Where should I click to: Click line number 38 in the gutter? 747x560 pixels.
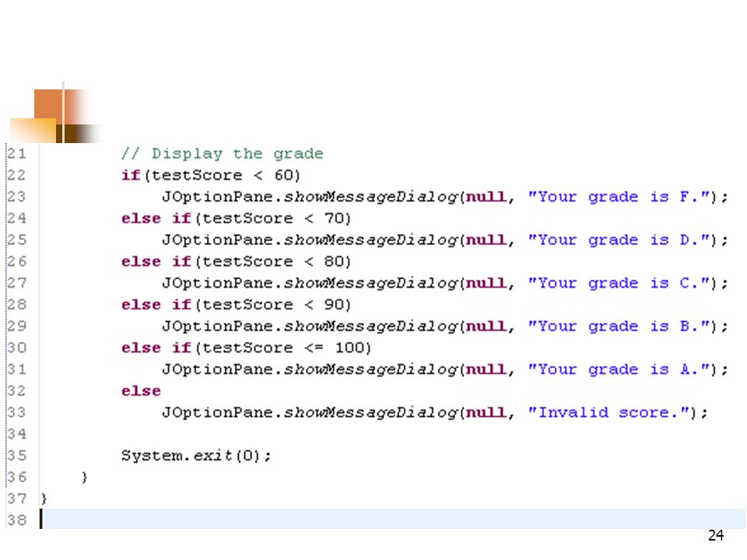tap(16, 520)
